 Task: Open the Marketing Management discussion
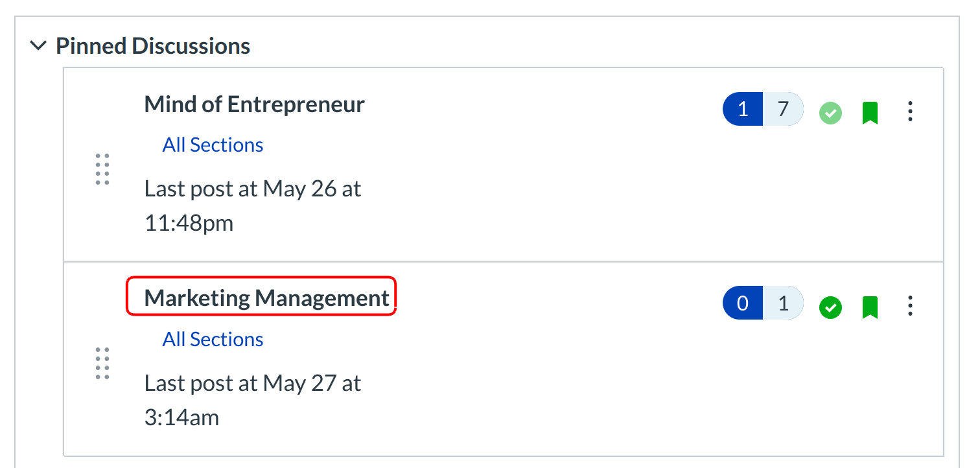[x=266, y=298]
